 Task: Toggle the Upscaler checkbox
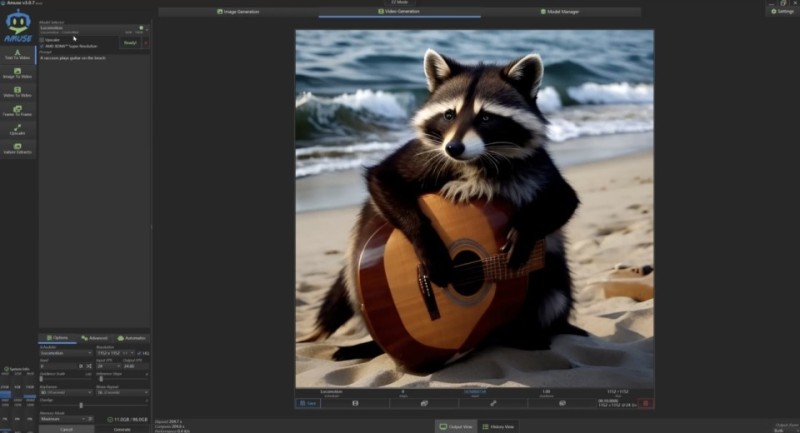[42, 40]
